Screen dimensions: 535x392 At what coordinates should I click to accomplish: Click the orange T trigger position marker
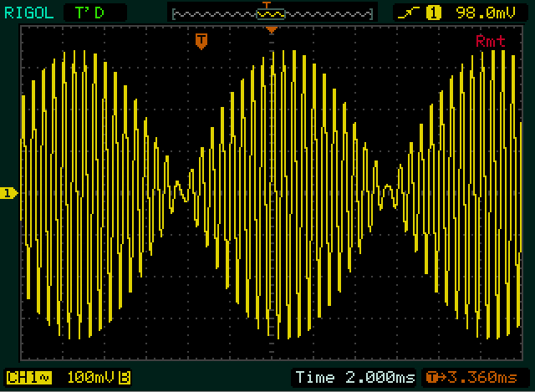click(201, 41)
